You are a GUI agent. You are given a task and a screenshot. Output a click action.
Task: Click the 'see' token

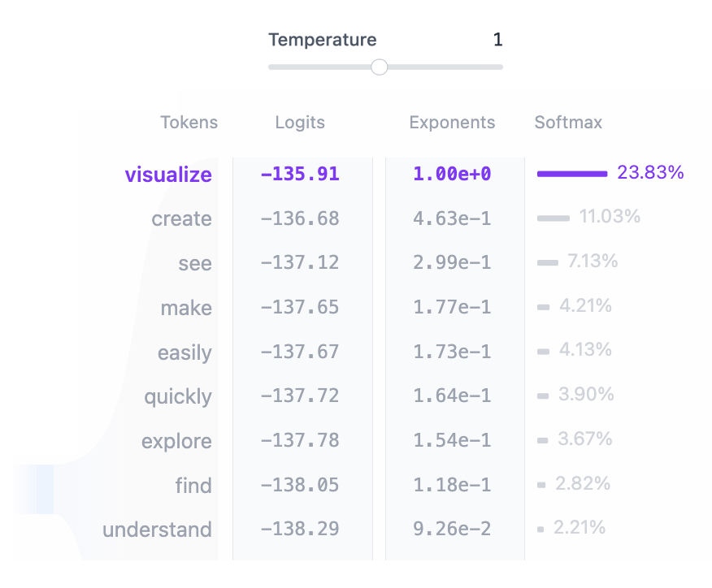pyautogui.click(x=195, y=264)
